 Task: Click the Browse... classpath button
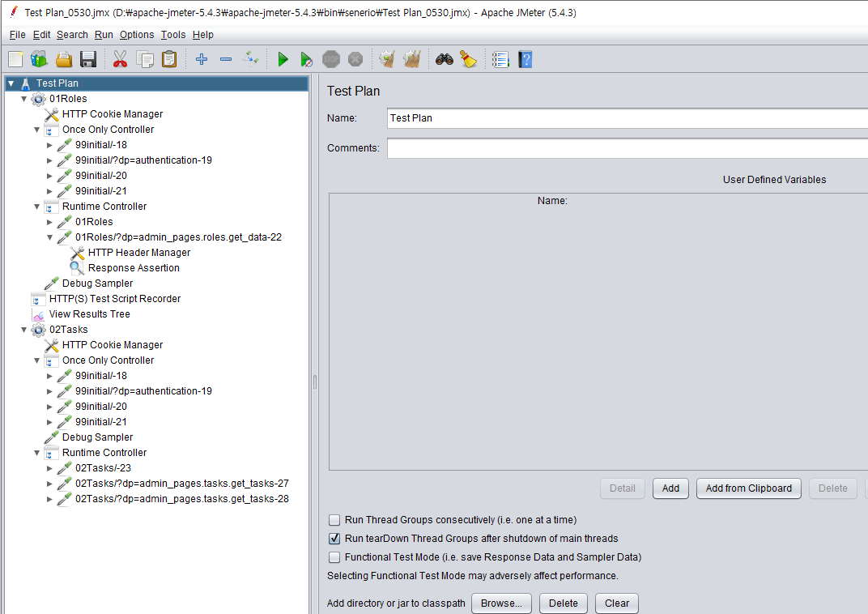pyautogui.click(x=501, y=603)
